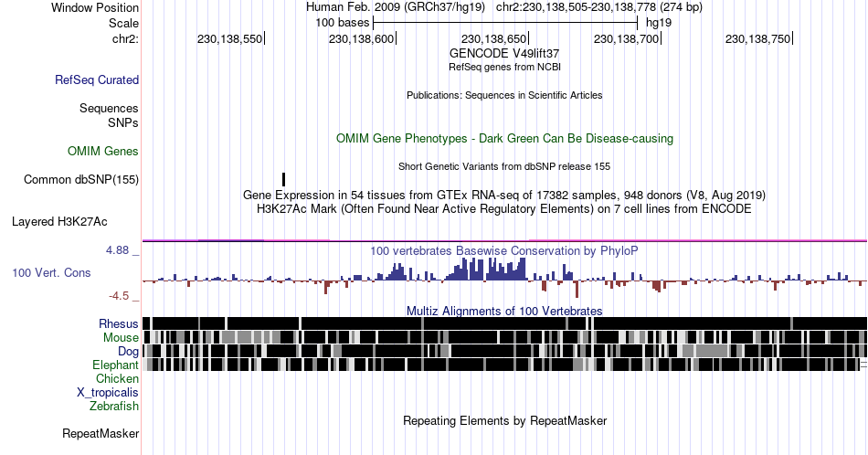Click the 100 bases scale bar
Image resolution: width=868 pixels, height=455 pixels.
(505, 23)
